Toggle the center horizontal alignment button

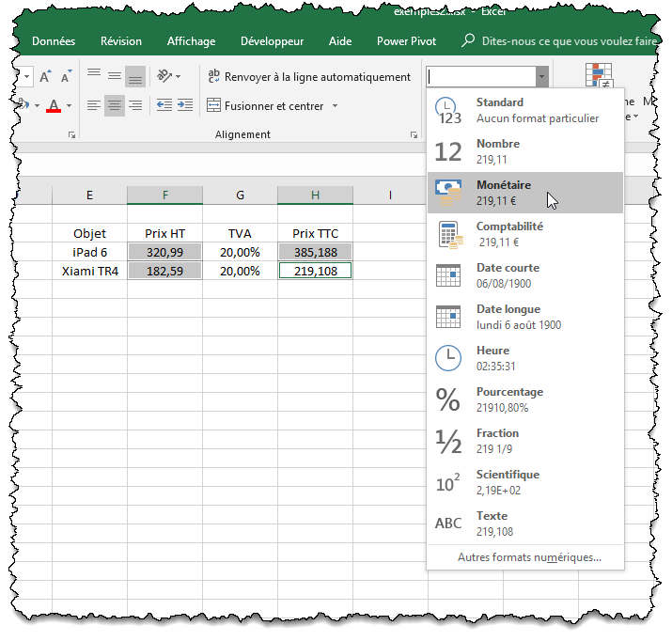tap(114, 106)
